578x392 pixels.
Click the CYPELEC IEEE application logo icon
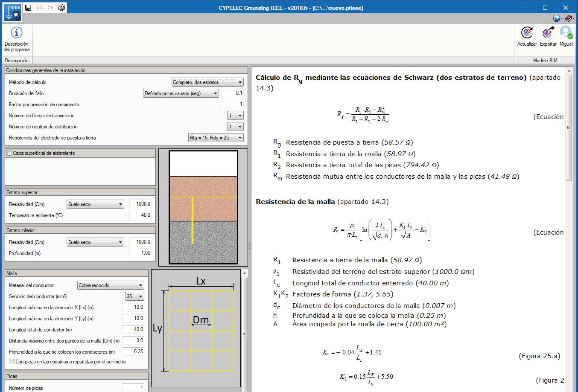click(12, 12)
